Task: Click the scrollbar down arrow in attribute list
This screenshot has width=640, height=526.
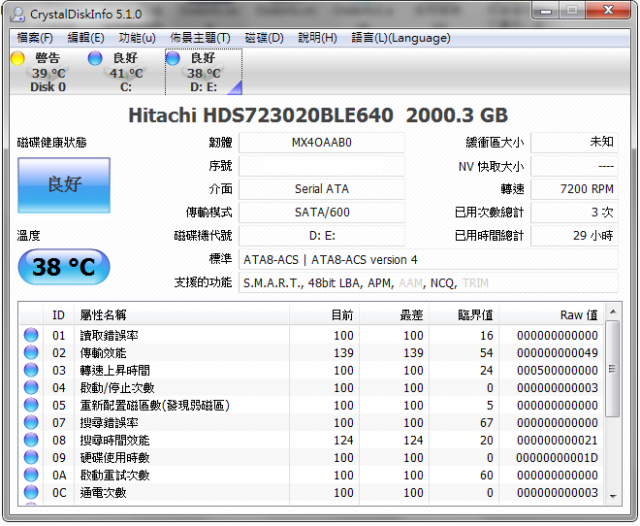Action: pyautogui.click(x=613, y=496)
